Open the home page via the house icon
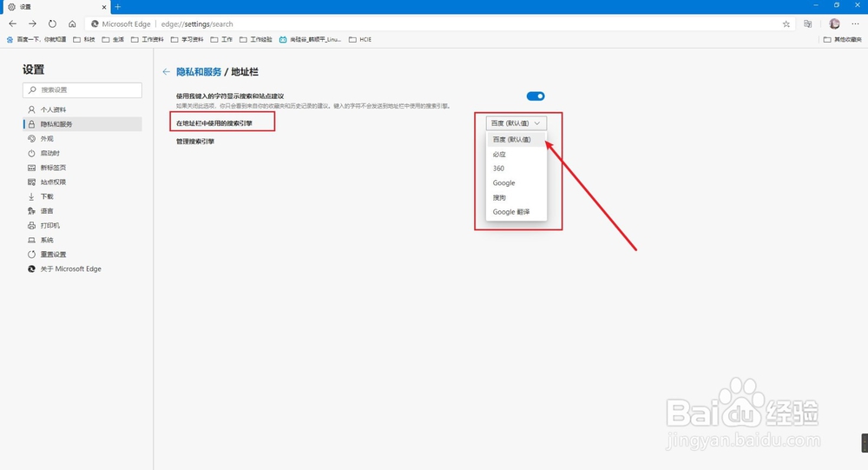This screenshot has height=470, width=868. pos(72,23)
